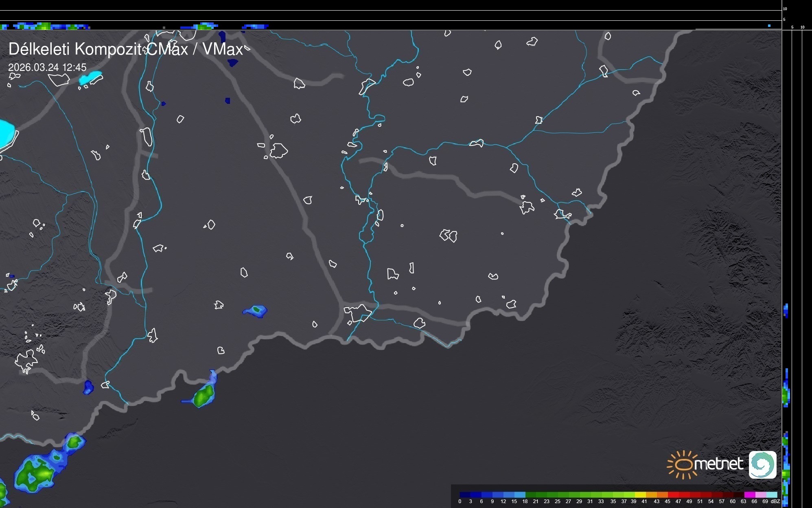812x508 pixels.
Task: Click the small blue echo with green core mid-map
Action: tap(256, 311)
